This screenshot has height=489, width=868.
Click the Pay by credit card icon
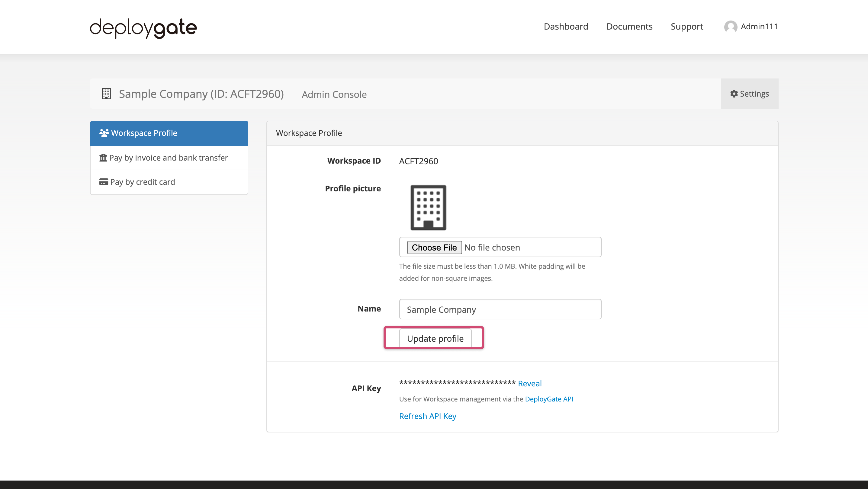coord(103,182)
